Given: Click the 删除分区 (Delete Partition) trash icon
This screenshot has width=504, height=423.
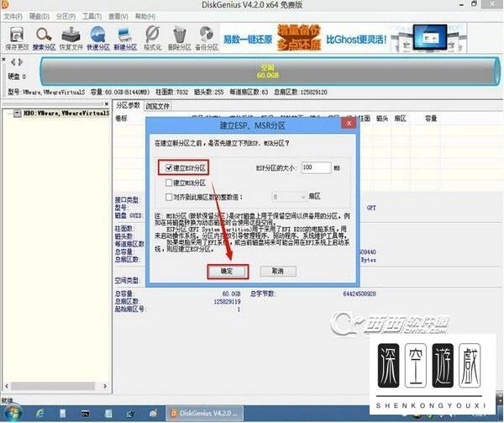Looking at the screenshot, I should [180, 34].
